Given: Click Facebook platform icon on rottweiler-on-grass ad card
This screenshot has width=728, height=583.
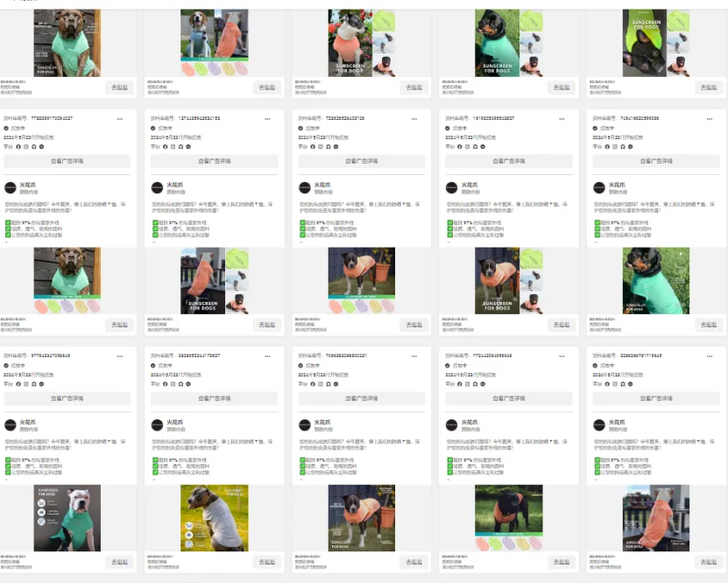Looking at the screenshot, I should 607,146.
